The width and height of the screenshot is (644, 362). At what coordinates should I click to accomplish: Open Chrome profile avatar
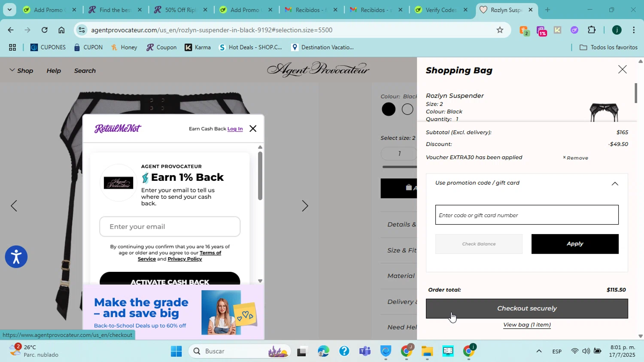(617, 30)
